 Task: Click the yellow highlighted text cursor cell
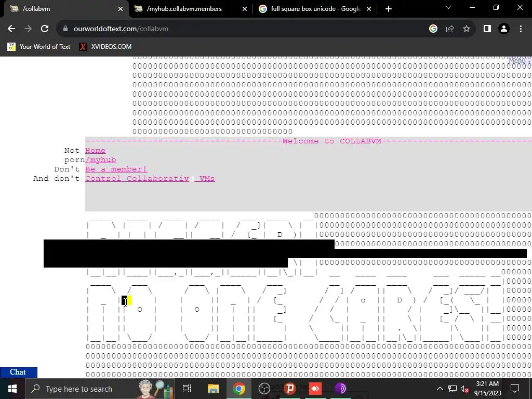(x=129, y=300)
